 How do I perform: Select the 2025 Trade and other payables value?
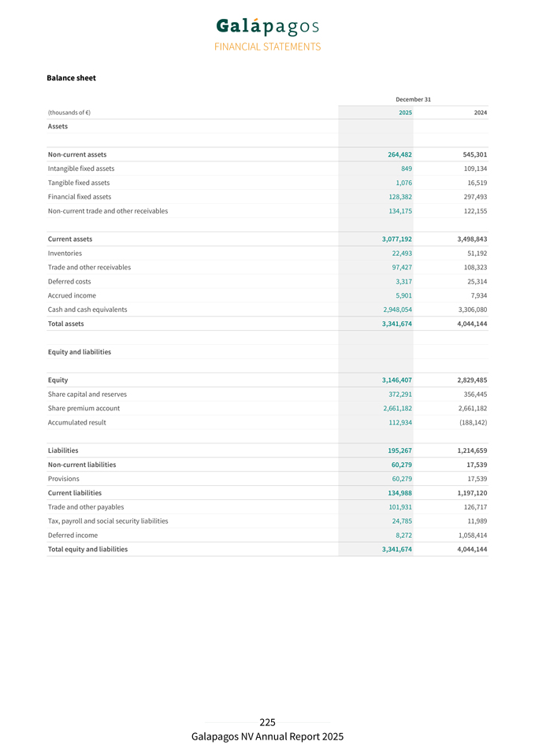[x=396, y=506]
